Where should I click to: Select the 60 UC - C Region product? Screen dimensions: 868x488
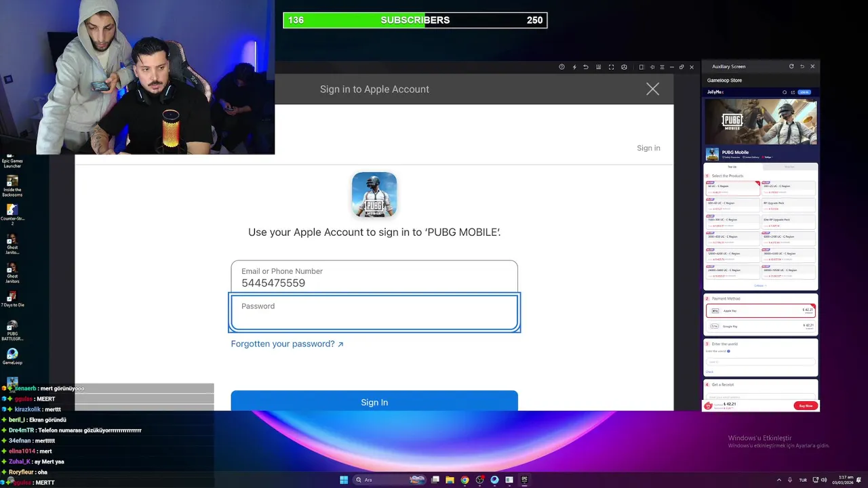click(x=732, y=188)
